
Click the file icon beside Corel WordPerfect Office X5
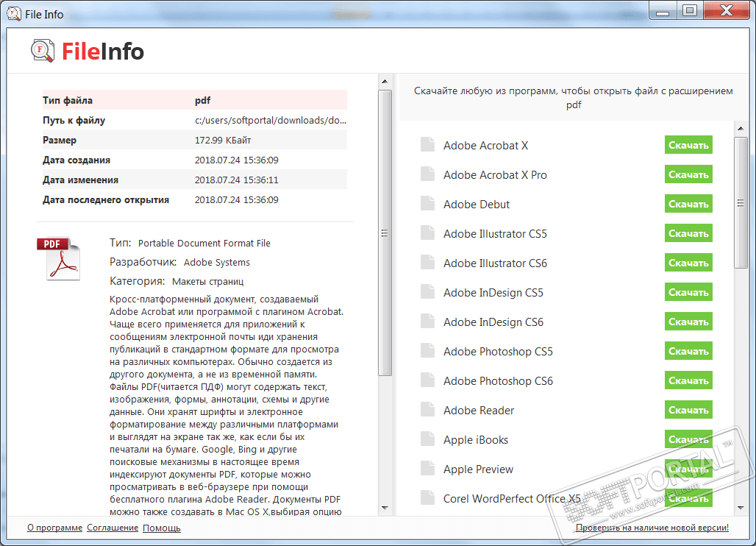[427, 497]
